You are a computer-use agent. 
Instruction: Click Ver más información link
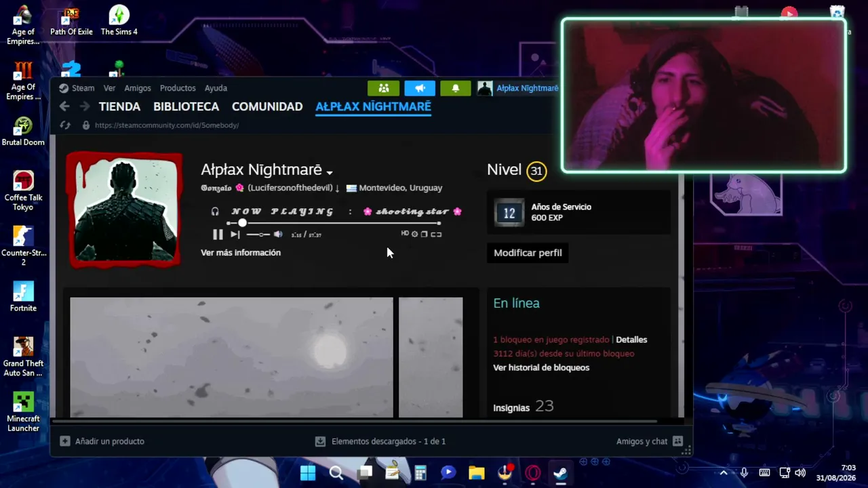click(x=241, y=253)
